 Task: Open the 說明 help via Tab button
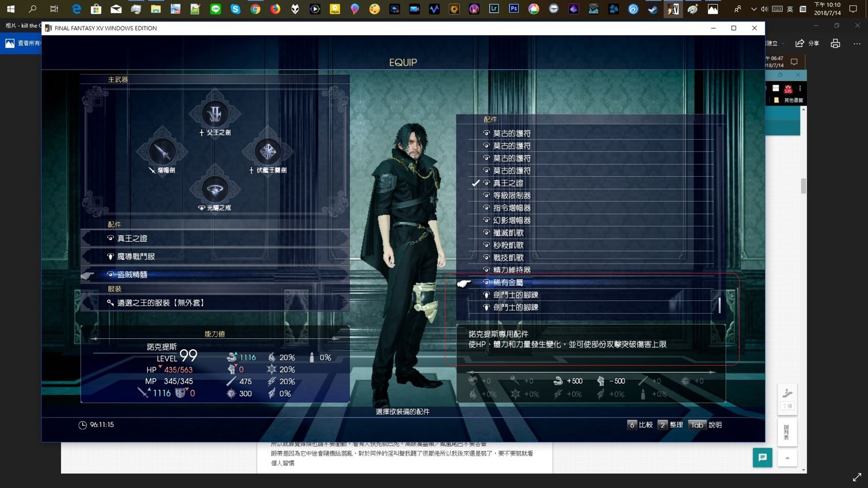705,425
